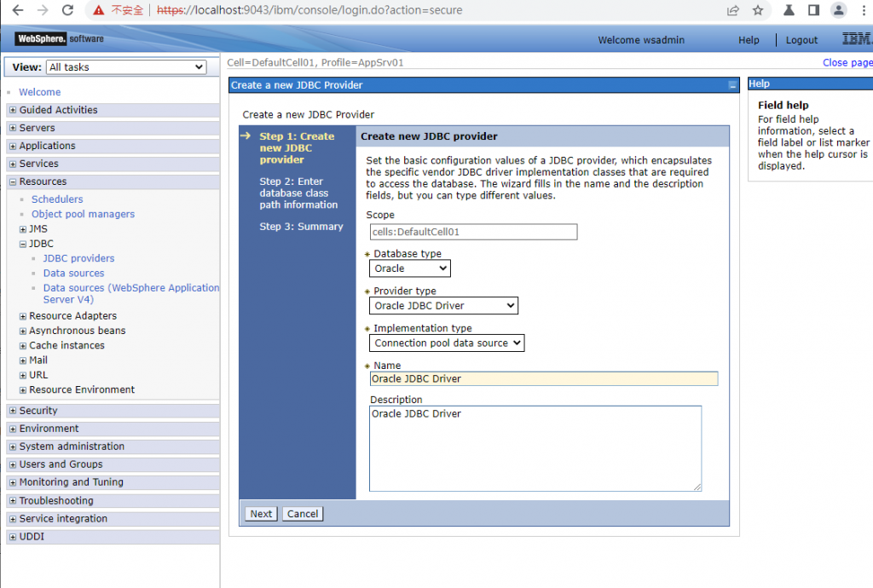Open the Chrome labs flask icon

click(x=789, y=10)
